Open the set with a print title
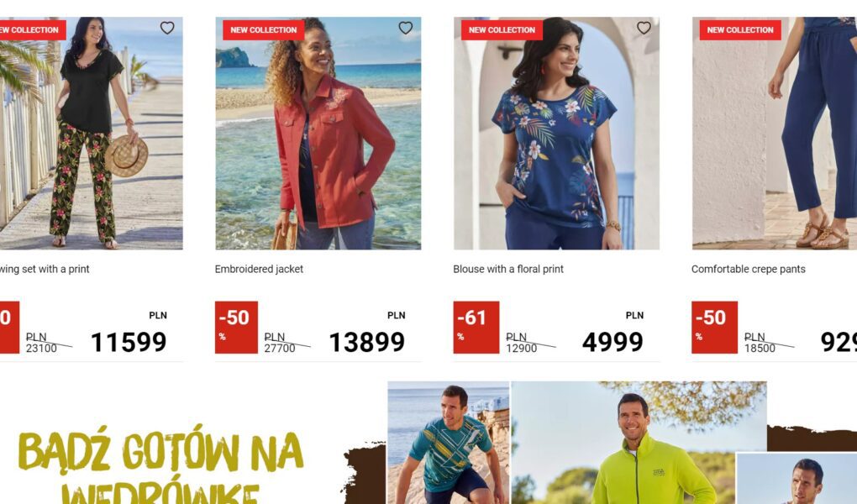The height and width of the screenshot is (504, 857). pos(45,269)
